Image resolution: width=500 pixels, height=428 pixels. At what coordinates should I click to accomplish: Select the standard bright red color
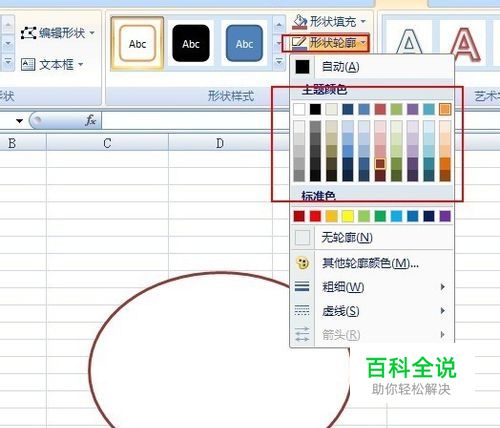(315, 216)
